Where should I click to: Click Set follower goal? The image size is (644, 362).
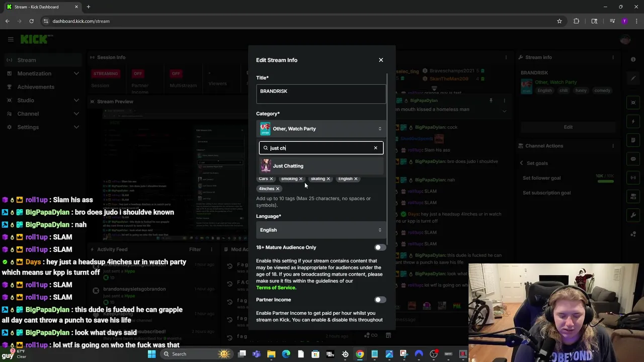coord(541,178)
